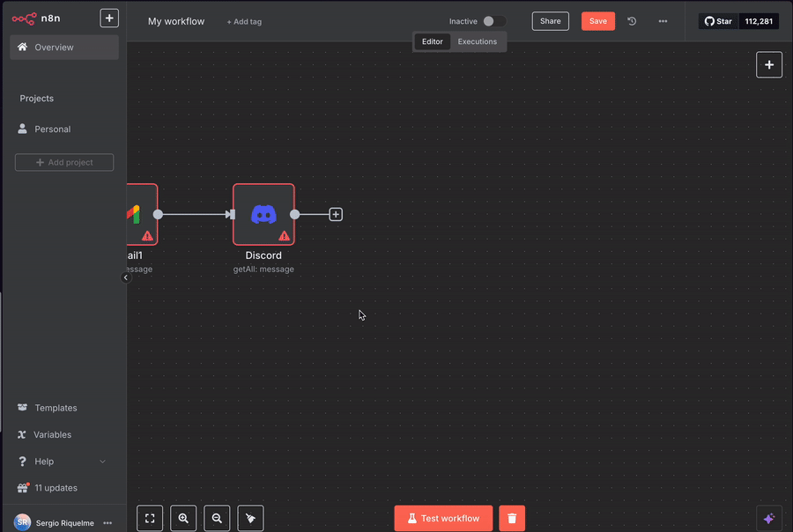The image size is (793, 532).
Task: Zoom out on the canvas
Action: 217,519
